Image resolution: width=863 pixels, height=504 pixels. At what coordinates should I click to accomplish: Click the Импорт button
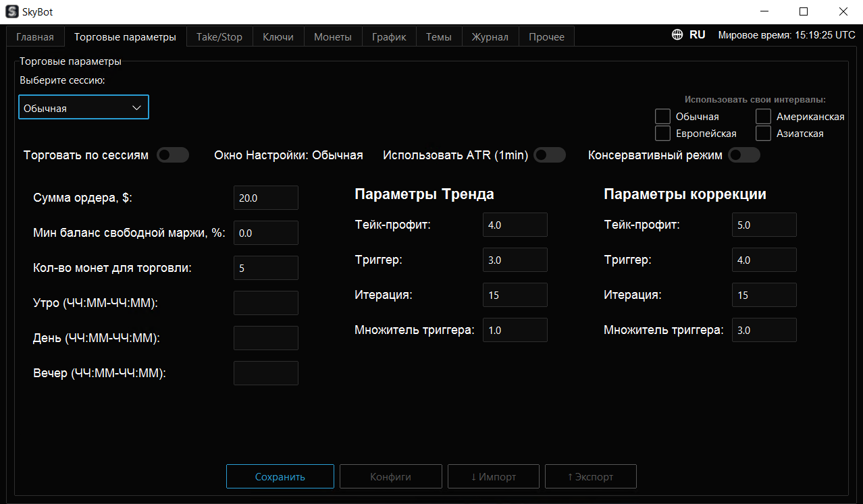(x=494, y=476)
